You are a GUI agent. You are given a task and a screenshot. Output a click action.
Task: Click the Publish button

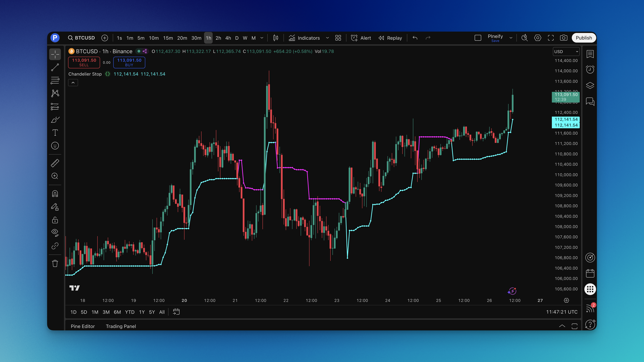point(584,38)
